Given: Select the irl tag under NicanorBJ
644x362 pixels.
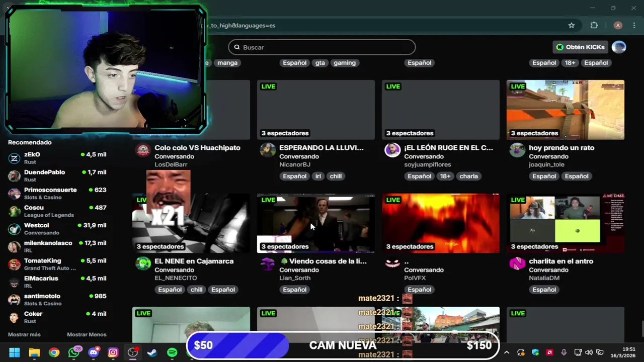Looking at the screenshot, I should [x=318, y=176].
